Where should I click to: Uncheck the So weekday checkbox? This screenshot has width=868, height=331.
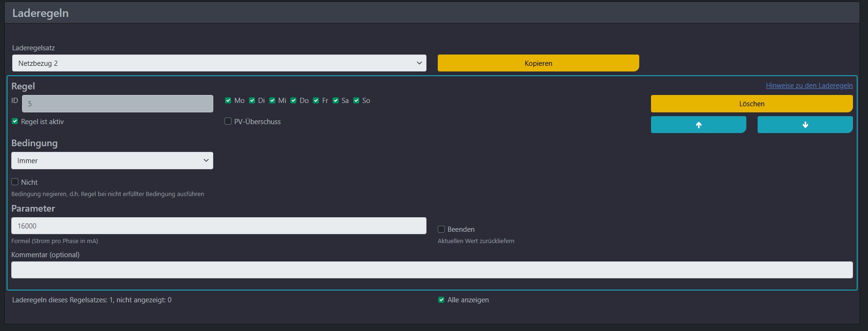click(356, 101)
